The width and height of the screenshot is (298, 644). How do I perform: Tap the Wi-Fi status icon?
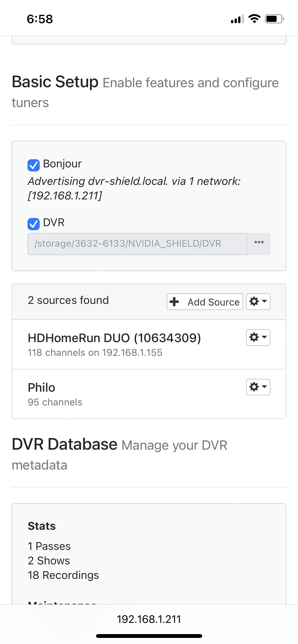coord(254,19)
